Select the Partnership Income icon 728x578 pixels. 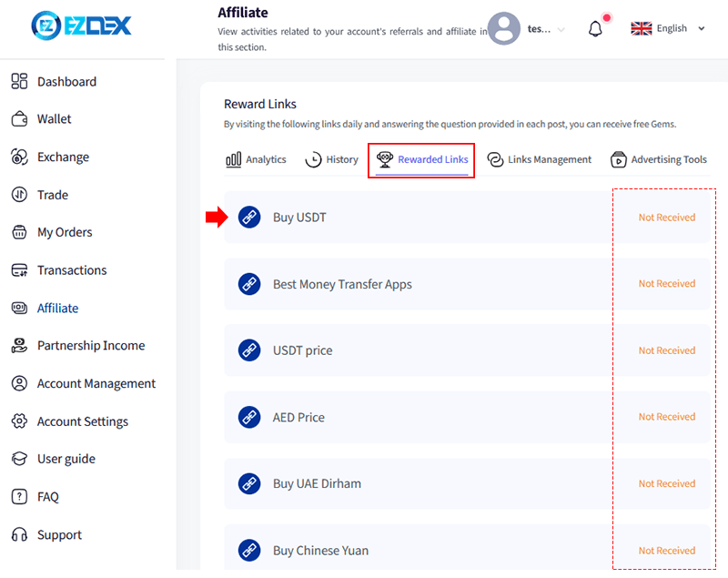(20, 345)
